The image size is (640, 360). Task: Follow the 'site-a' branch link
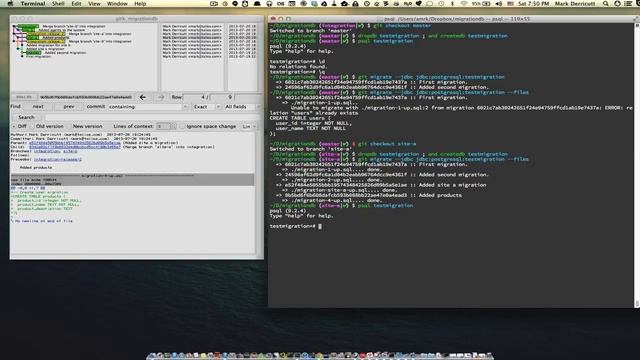click(x=70, y=151)
